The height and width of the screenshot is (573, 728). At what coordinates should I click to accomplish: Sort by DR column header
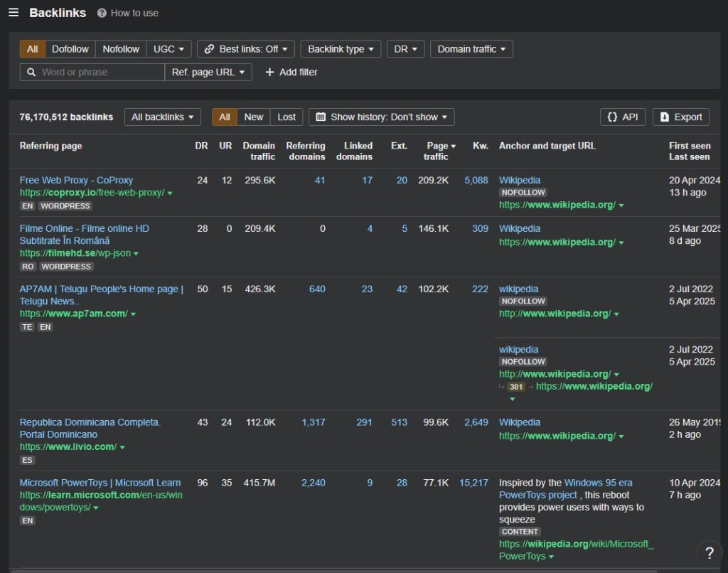(201, 146)
